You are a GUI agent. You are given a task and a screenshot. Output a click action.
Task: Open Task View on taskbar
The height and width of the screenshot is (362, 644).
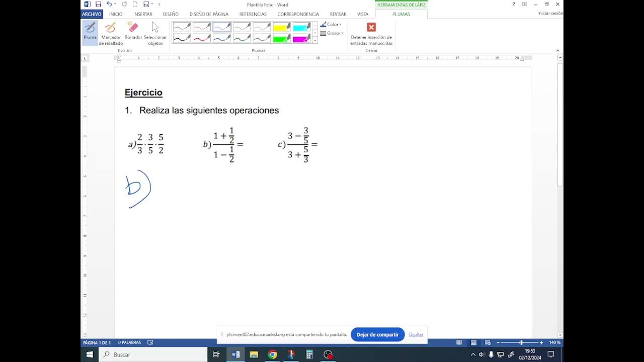tap(216, 354)
